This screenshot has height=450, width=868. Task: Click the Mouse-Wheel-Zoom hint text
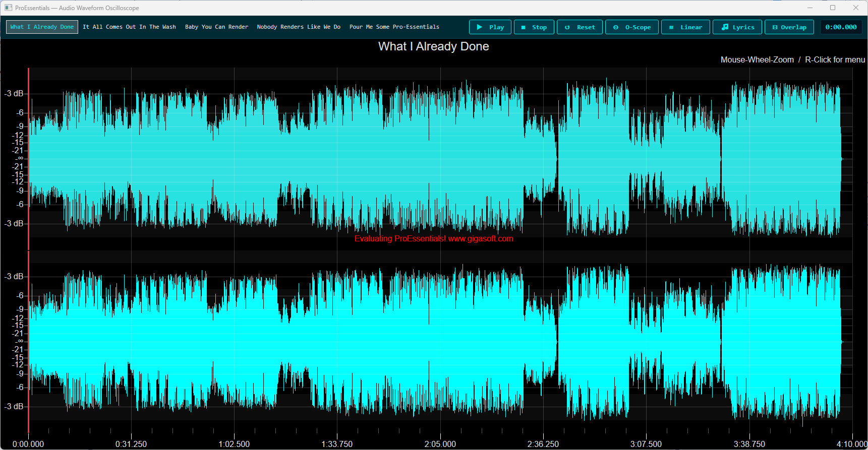757,59
